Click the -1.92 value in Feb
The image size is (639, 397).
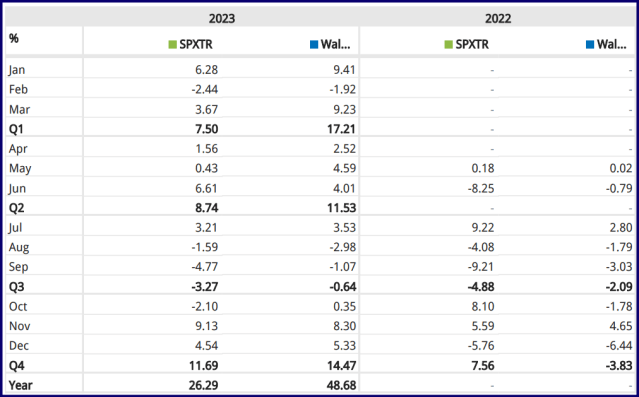[343, 89]
